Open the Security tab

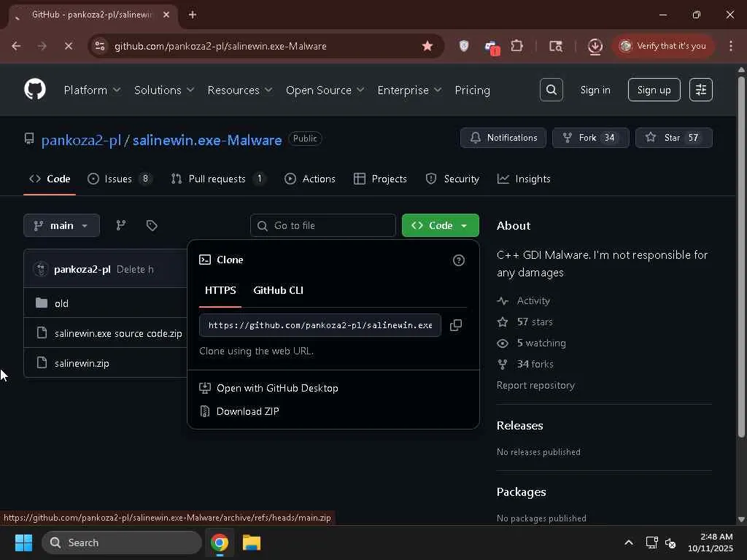point(452,179)
